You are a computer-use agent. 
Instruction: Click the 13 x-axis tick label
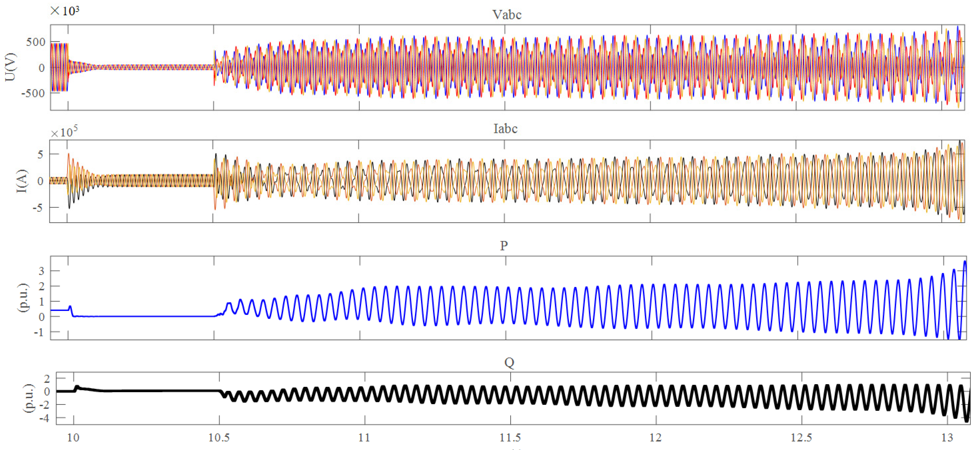click(947, 438)
